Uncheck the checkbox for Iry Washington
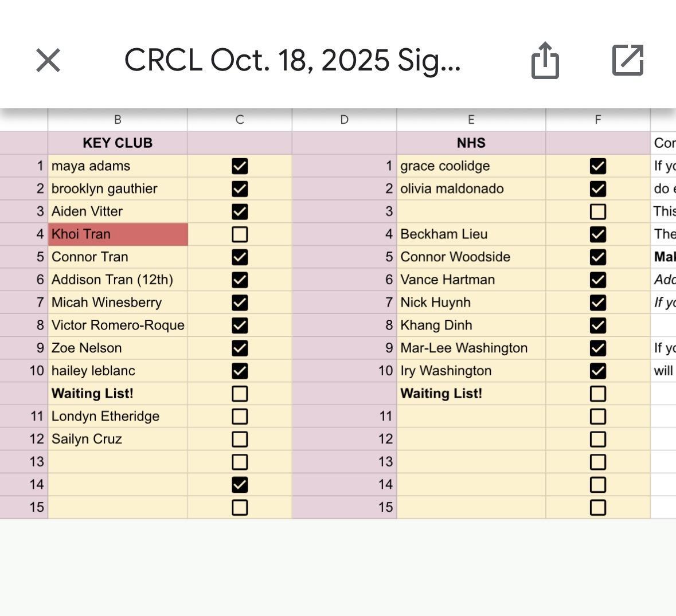Viewport: 676px width, 616px height. [597, 371]
